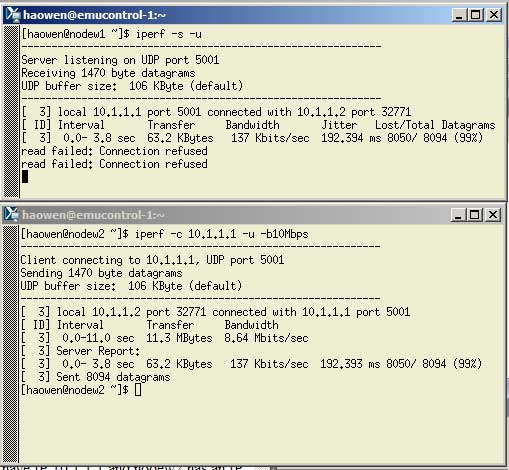Click the '192.393 ms' jitter value
Screen dimensions: 509x470
click(x=349, y=364)
